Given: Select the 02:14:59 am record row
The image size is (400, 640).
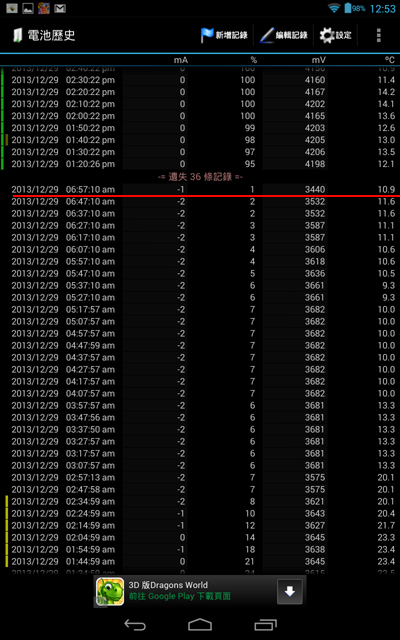Looking at the screenshot, I should pyautogui.click(x=200, y=525).
